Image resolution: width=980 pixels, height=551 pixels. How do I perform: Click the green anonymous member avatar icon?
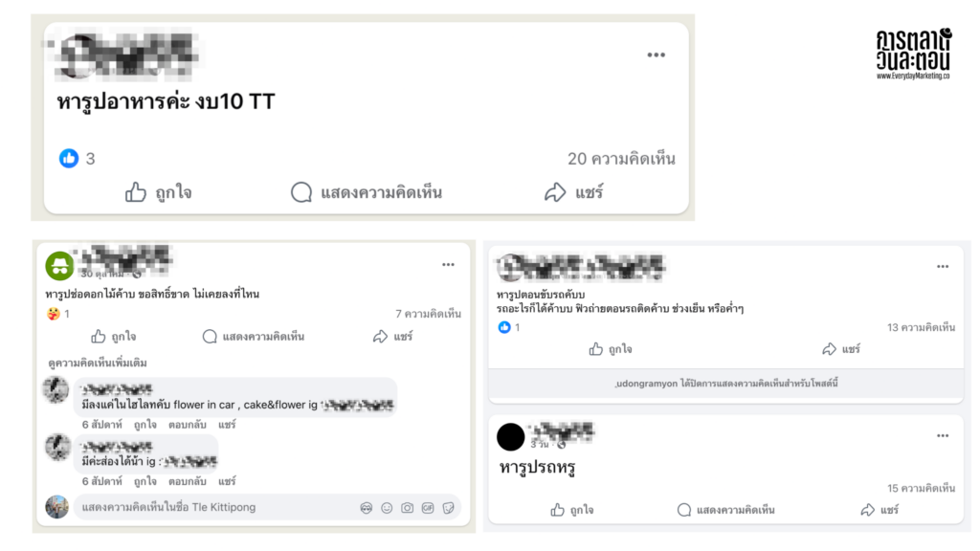(x=59, y=266)
